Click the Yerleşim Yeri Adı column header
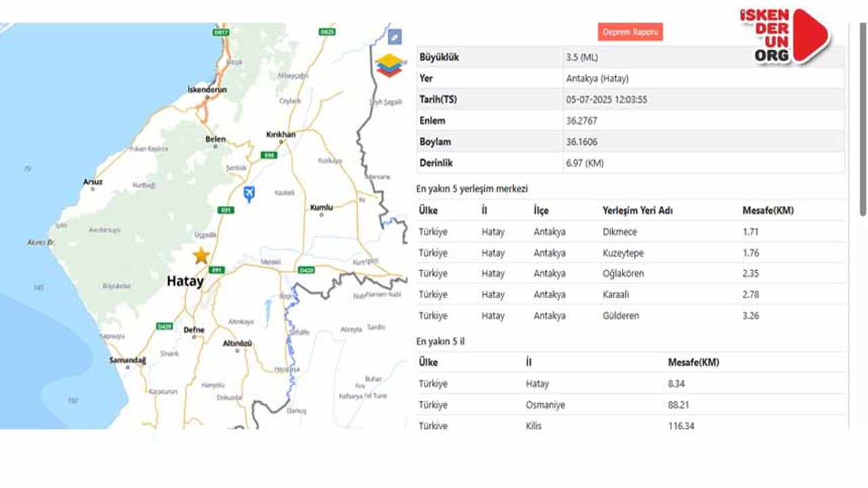This screenshot has width=868, height=488. pos(637,211)
